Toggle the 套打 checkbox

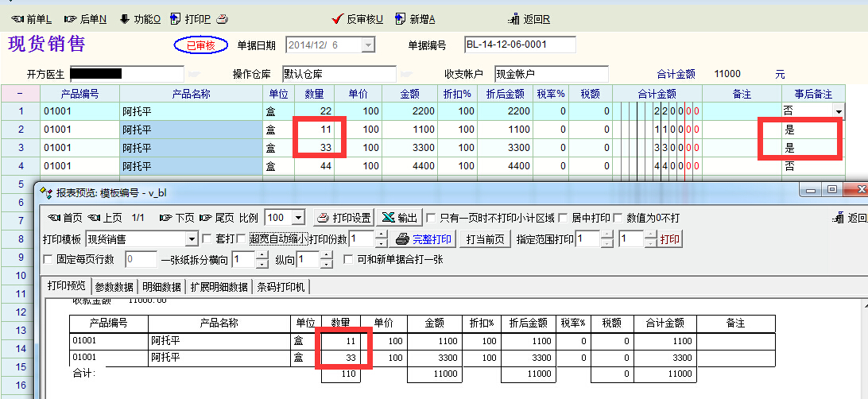click(207, 238)
